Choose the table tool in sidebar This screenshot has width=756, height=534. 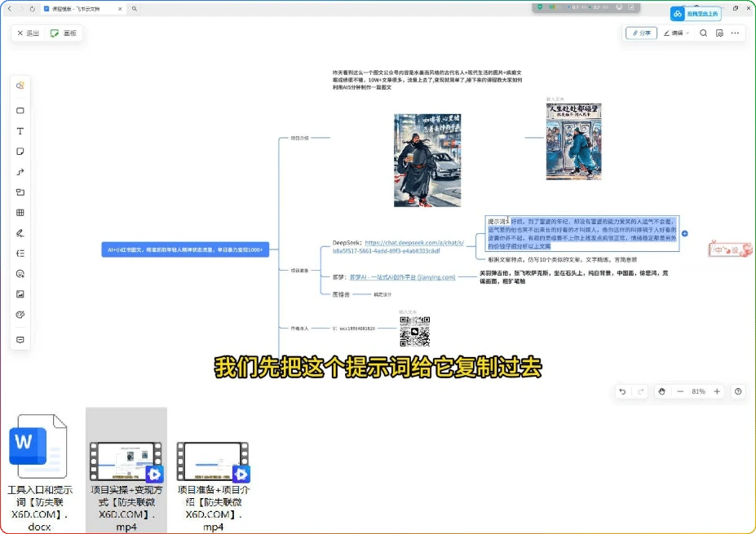[20, 213]
